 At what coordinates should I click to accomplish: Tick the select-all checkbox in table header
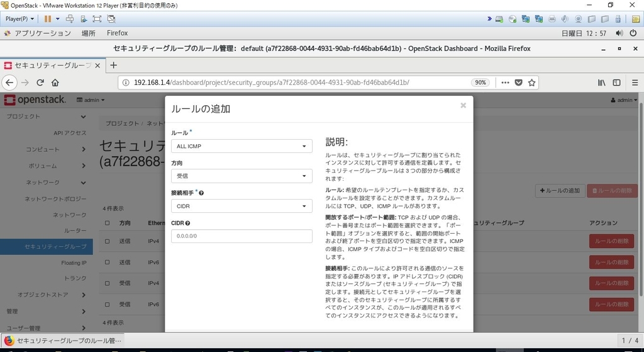[107, 223]
